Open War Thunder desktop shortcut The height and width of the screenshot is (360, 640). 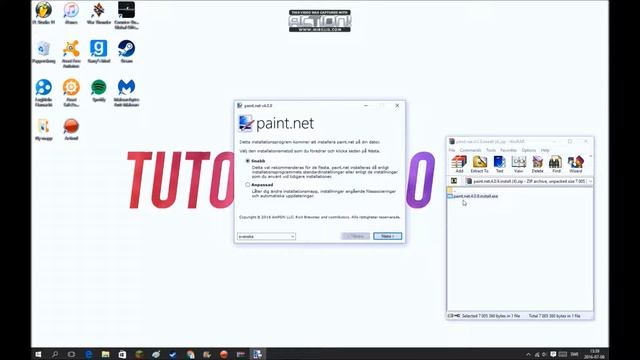click(99, 13)
